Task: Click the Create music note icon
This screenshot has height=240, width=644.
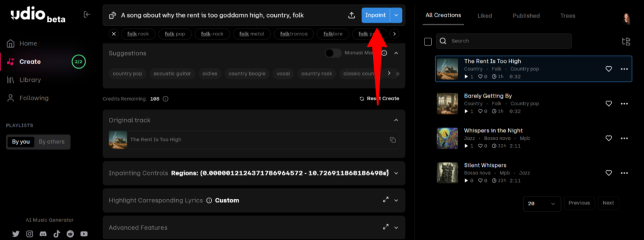Action: tap(11, 62)
